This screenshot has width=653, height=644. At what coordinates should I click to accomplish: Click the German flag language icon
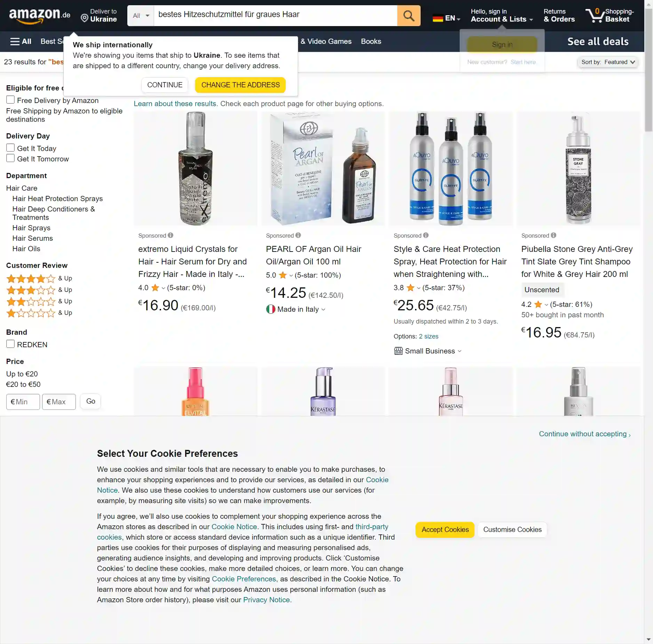pos(438,18)
